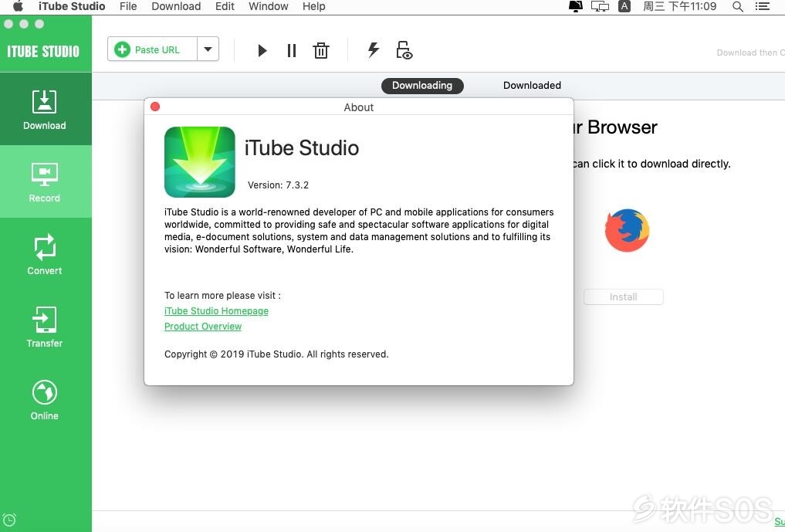Screen dimensions: 785x532
Task: Click the display mirroring menu bar icon
Action: 600,6
